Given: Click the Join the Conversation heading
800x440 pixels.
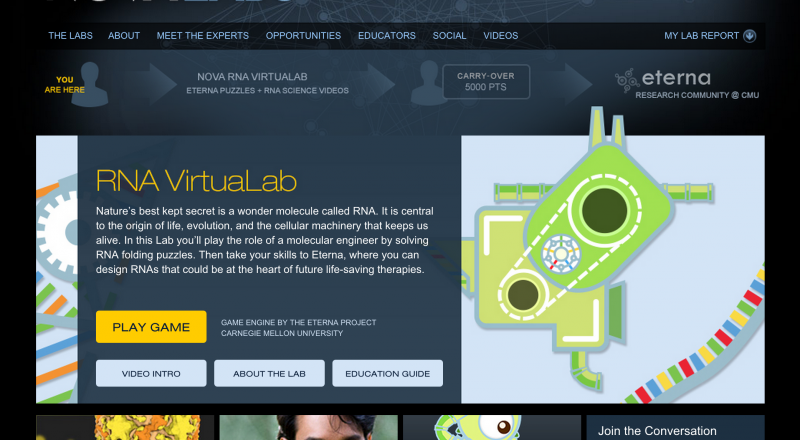Looking at the screenshot, I should coord(657,431).
